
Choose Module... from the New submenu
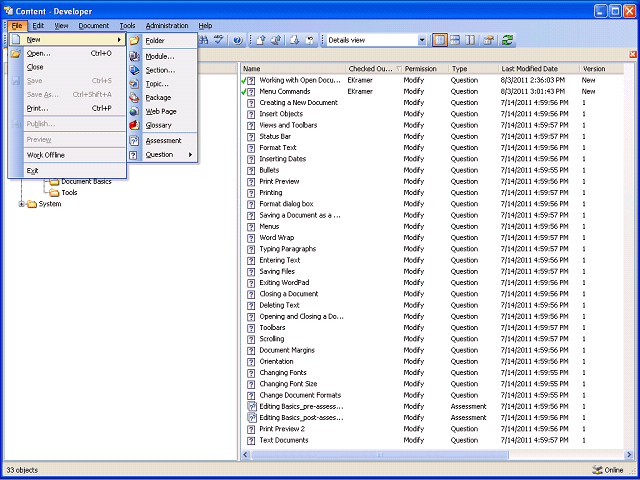163,56
